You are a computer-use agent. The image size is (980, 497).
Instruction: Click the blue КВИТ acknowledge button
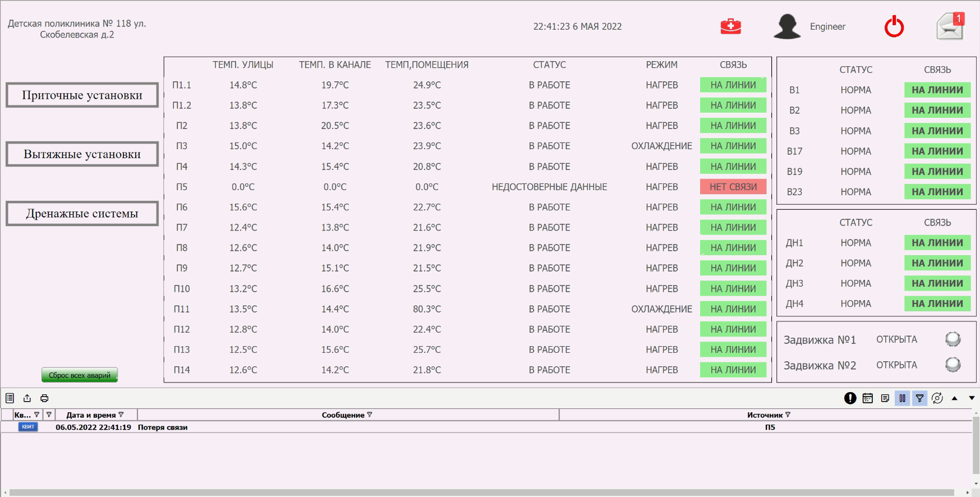pyautogui.click(x=28, y=427)
